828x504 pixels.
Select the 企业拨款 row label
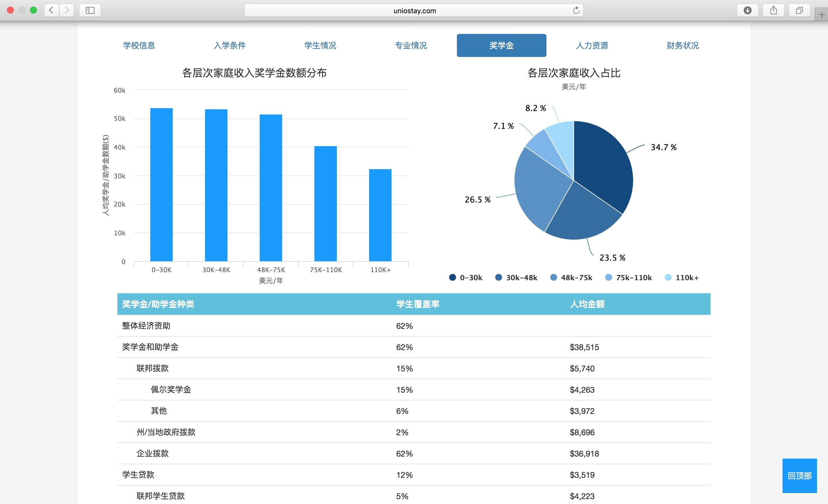[153, 453]
